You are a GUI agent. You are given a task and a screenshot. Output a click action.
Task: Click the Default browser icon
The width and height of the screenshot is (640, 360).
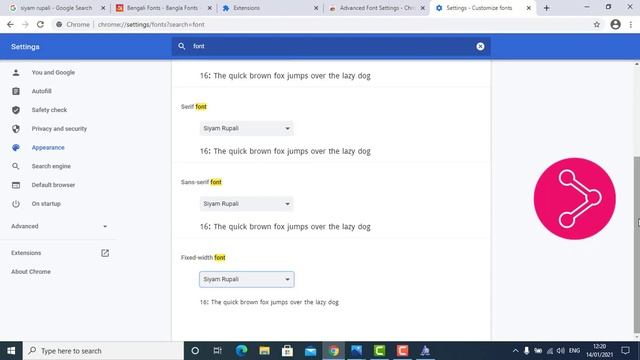(16, 185)
